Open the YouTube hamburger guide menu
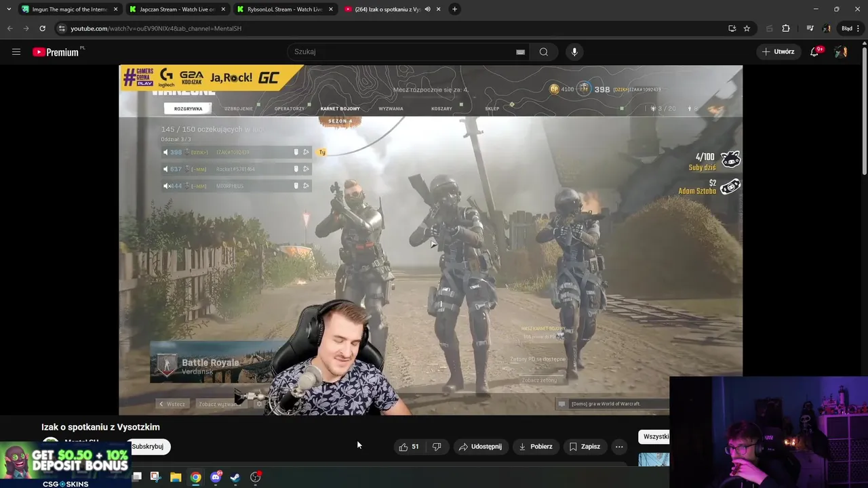Viewport: 868px width, 488px height. pos(16,52)
